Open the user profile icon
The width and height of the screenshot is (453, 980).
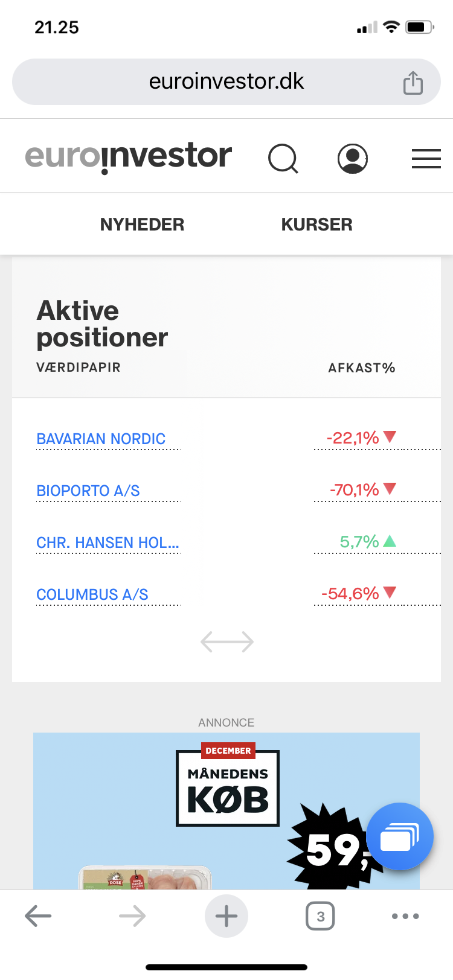coord(353,159)
